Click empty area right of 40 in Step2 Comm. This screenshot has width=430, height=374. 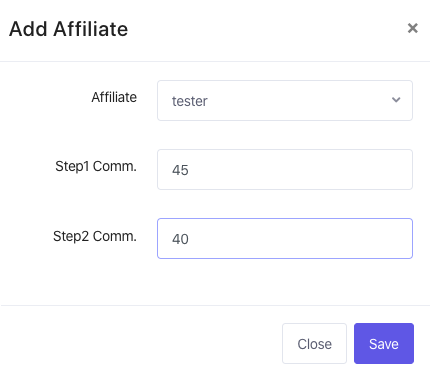point(300,238)
